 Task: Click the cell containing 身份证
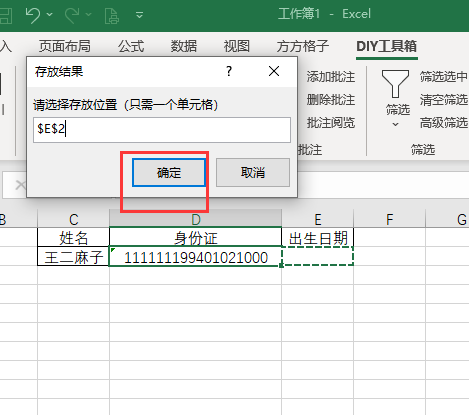[x=196, y=237]
